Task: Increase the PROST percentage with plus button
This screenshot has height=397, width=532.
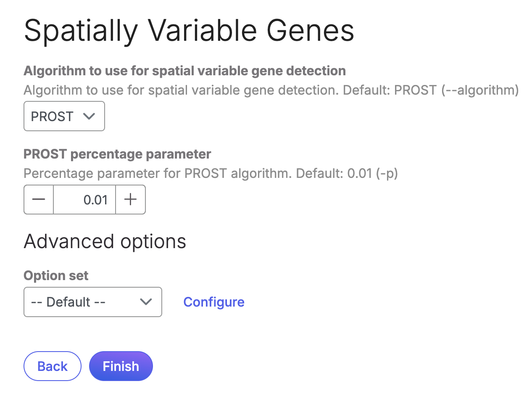Action: point(131,200)
